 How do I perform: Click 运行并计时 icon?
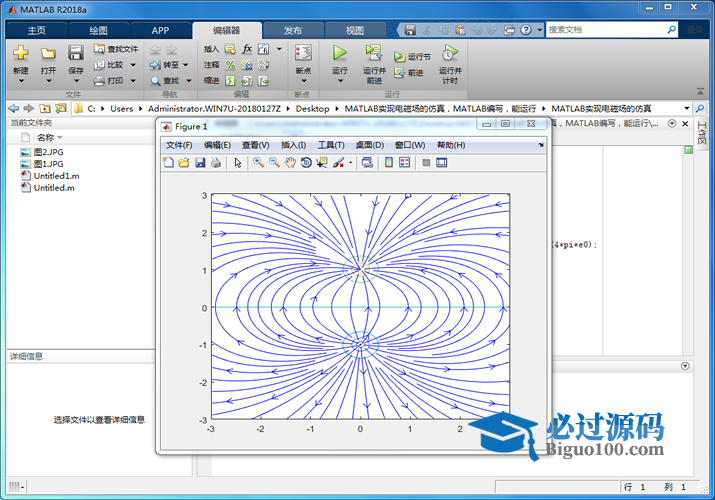450,53
